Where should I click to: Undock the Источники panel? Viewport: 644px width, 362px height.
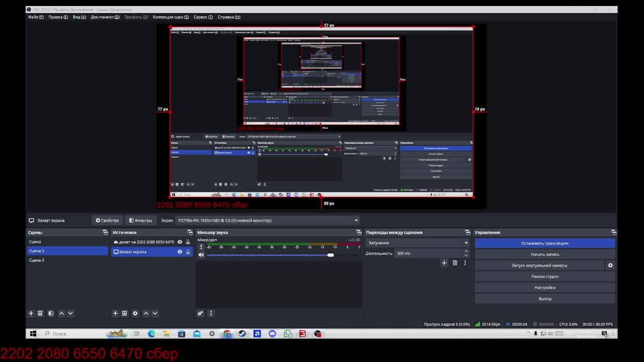pos(190,232)
